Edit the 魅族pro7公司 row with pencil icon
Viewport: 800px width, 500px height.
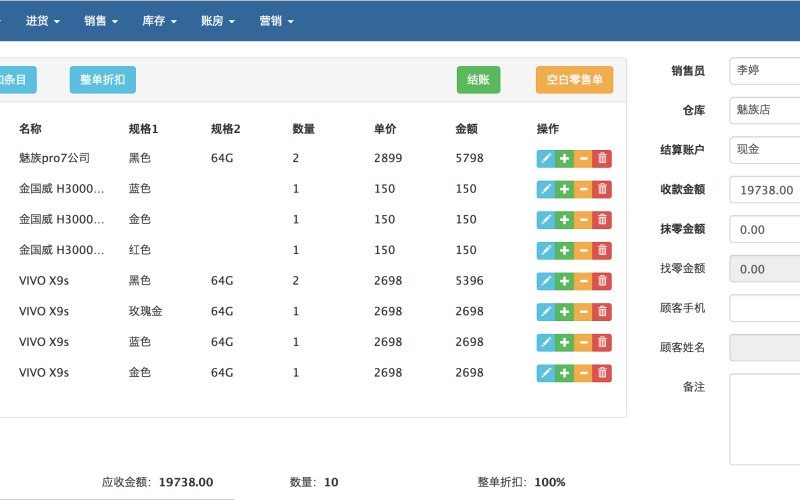pyautogui.click(x=545, y=159)
